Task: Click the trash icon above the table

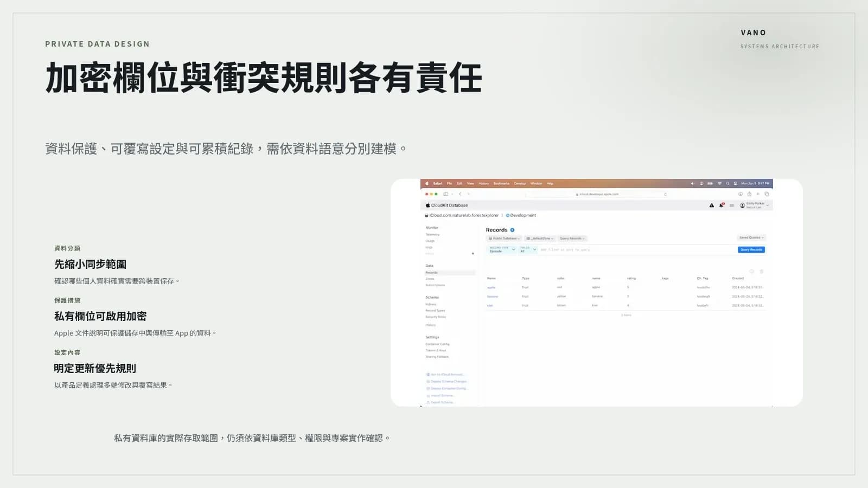Action: pos(762,271)
